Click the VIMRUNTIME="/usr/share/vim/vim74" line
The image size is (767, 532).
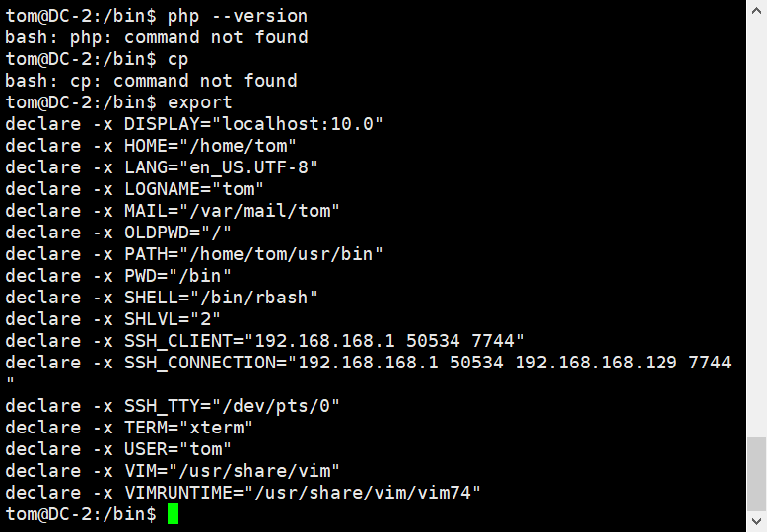tap(243, 493)
